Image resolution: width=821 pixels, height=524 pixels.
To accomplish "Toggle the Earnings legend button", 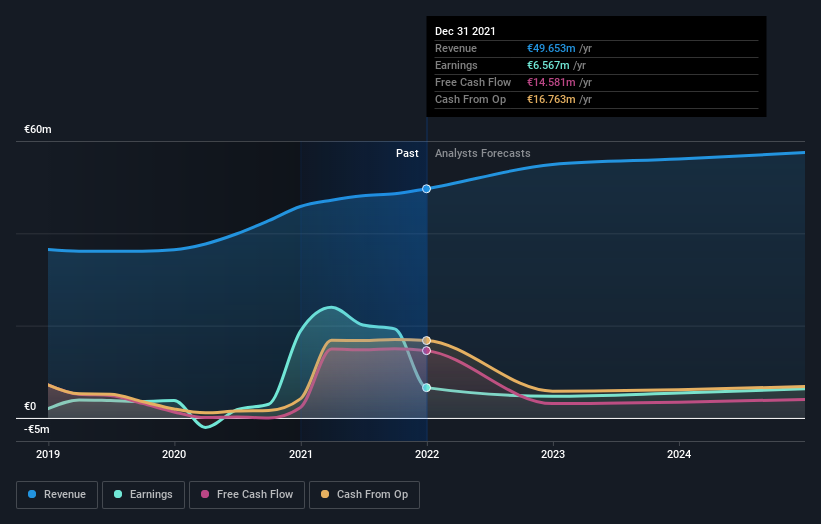I will 143,495.
